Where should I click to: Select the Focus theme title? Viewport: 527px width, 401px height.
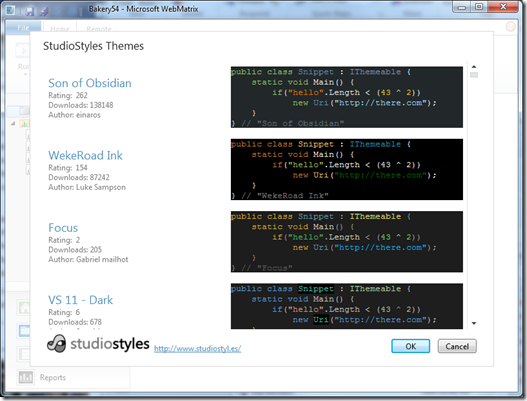[63, 228]
